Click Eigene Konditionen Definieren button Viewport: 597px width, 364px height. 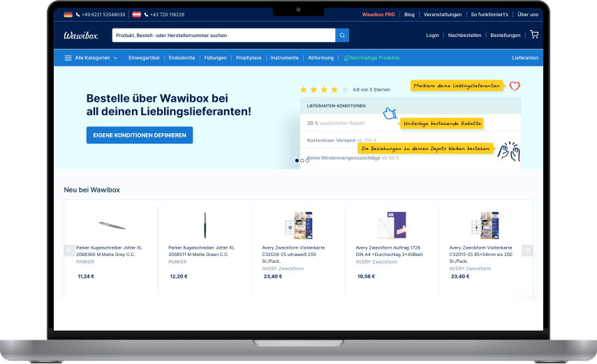point(140,135)
